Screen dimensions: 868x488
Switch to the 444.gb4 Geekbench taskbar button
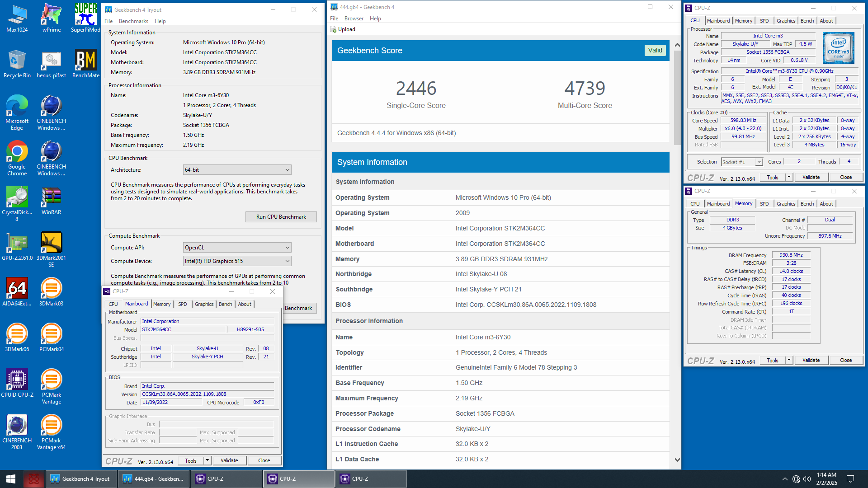pos(154,479)
